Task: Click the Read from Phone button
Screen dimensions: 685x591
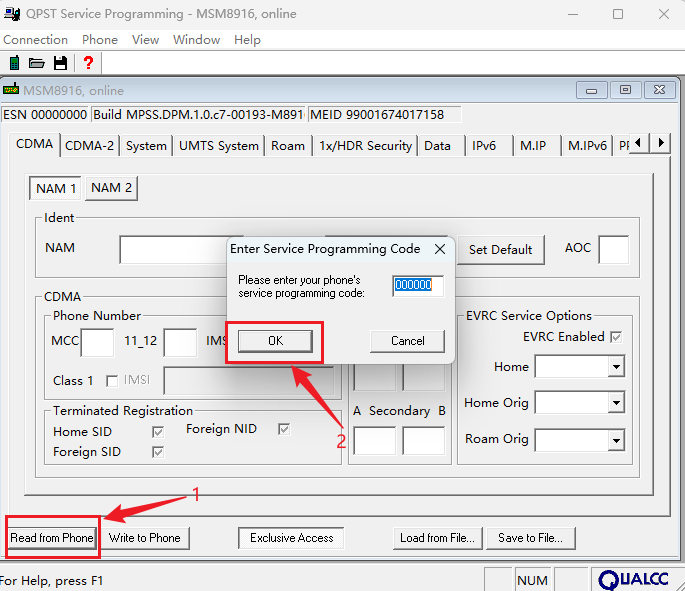Action: 52,538
